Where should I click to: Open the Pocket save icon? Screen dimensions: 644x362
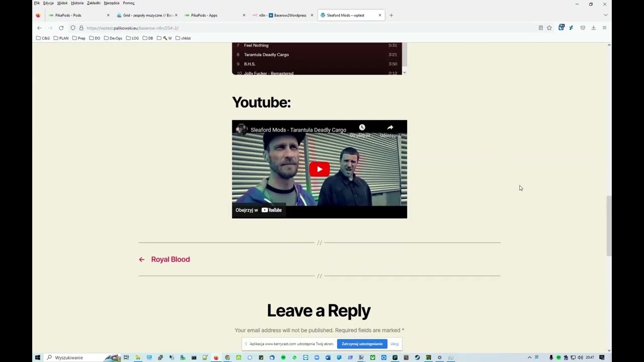click(x=583, y=28)
